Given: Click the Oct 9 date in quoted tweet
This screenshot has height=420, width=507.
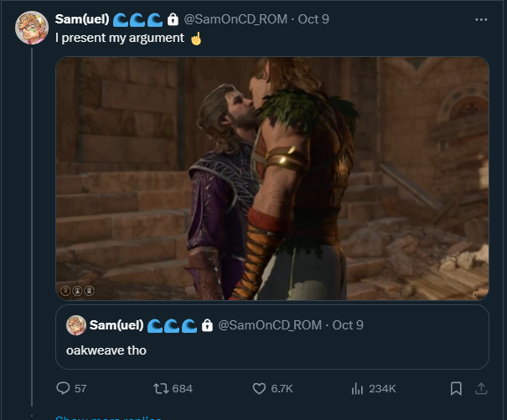Looking at the screenshot, I should coord(348,324).
